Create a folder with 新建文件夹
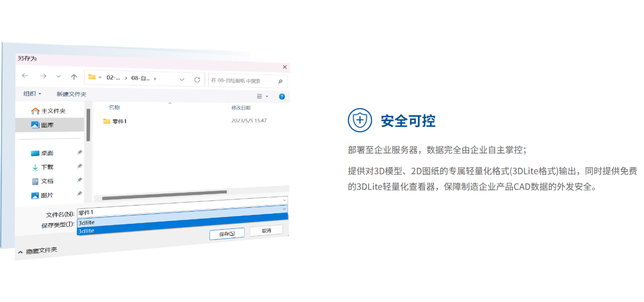The height and width of the screenshot is (302, 644). [x=71, y=94]
